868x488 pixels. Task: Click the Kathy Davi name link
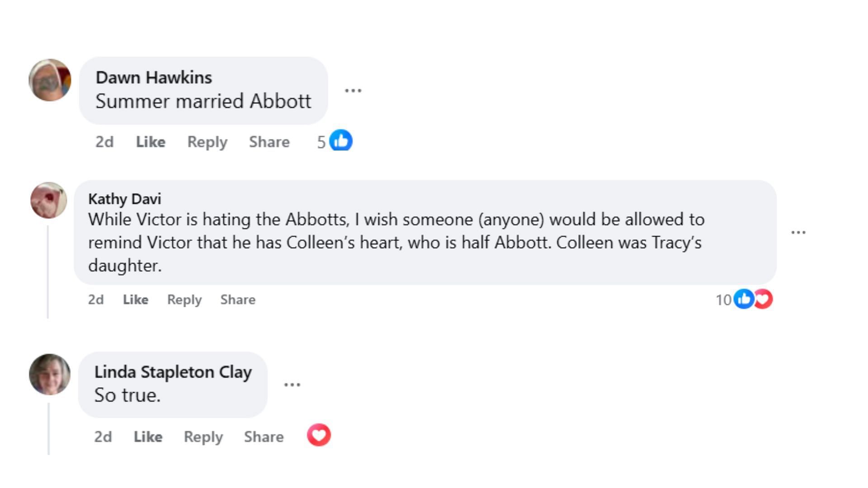(x=124, y=199)
